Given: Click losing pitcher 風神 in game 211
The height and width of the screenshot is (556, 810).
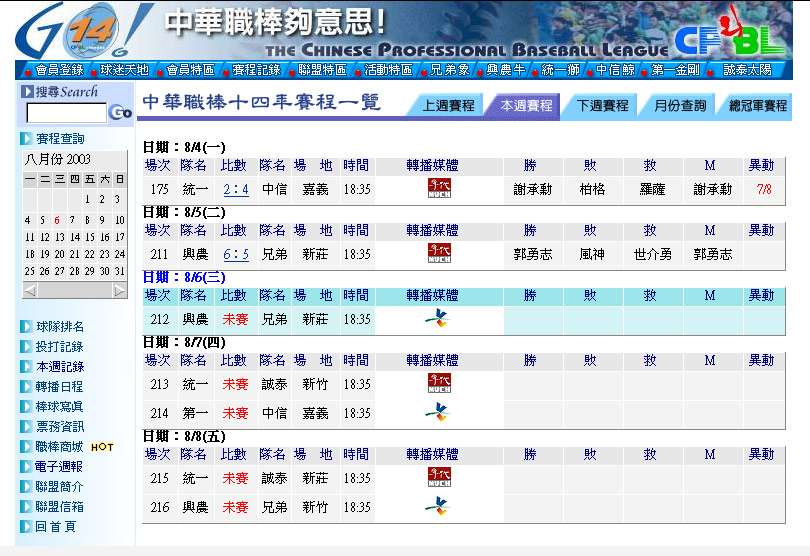Looking at the screenshot, I should [593, 255].
